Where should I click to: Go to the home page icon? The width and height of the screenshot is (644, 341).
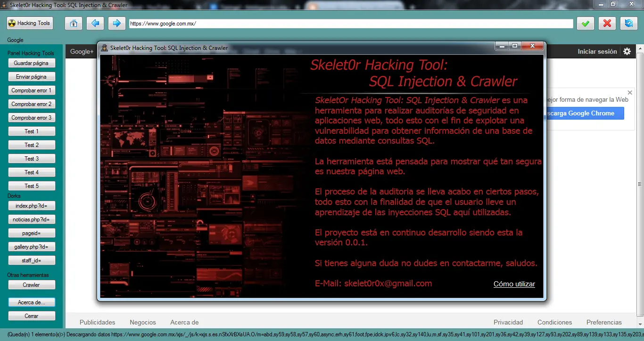coord(73,23)
